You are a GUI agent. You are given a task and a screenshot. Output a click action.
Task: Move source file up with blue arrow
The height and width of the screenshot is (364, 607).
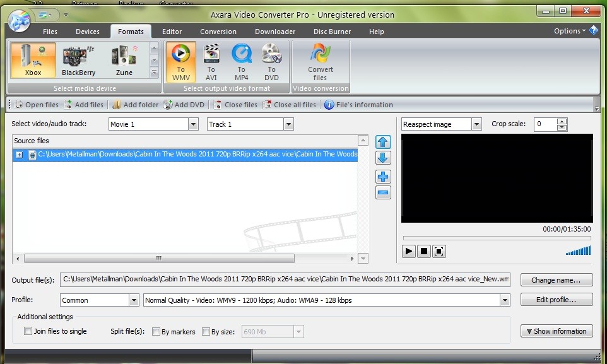tap(383, 142)
